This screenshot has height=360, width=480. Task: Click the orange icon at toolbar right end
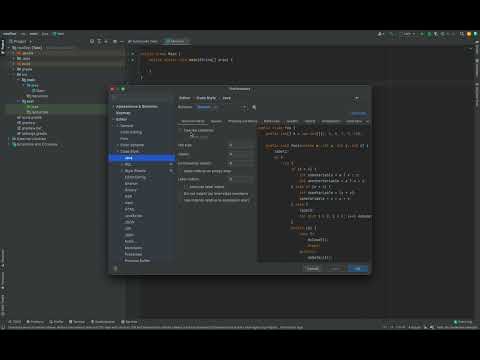469,34
